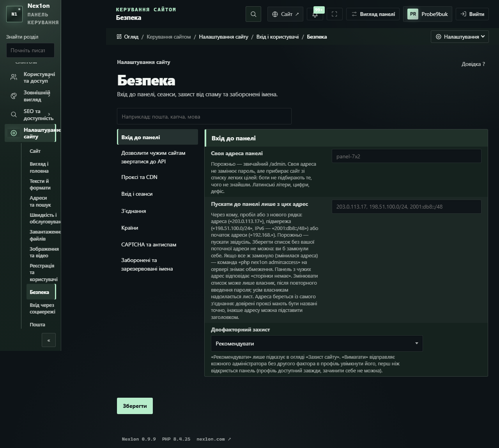Focus the allowed IP addresses input field
The image size is (499, 448).
point(407,207)
